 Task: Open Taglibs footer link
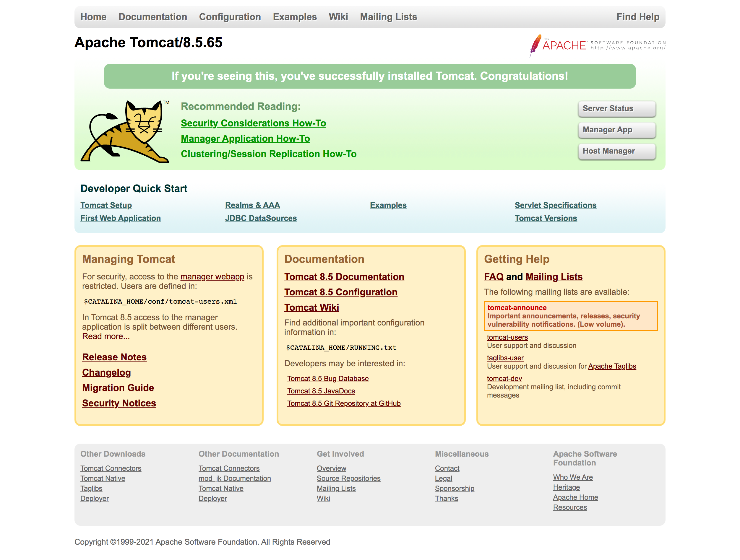(91, 488)
